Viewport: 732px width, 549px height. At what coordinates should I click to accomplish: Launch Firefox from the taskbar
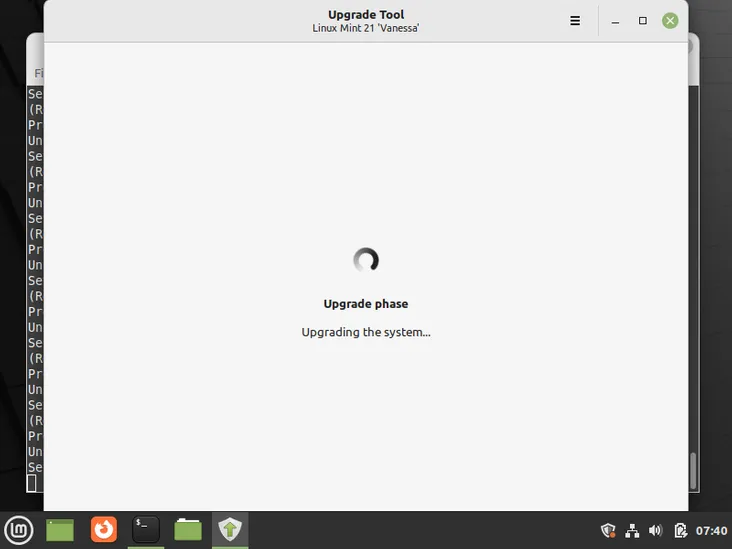[104, 529]
